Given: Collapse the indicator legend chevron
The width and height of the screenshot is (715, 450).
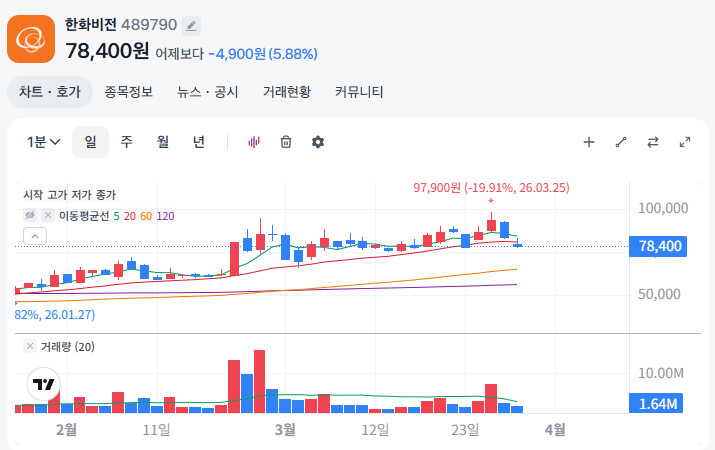Looking at the screenshot, I should coord(35,236).
